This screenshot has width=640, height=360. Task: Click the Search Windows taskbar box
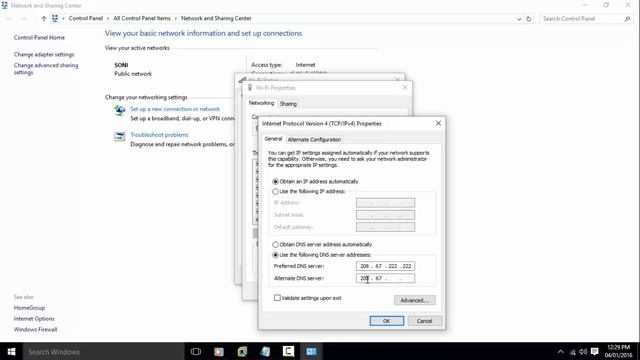coord(103,351)
